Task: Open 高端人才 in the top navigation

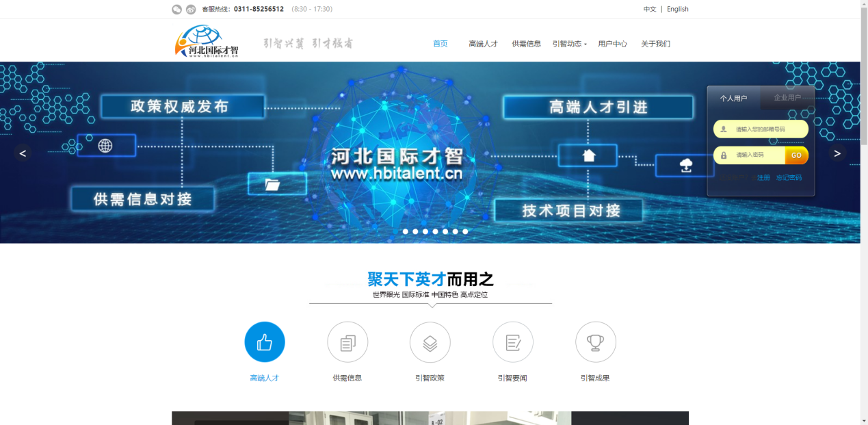Action: pyautogui.click(x=484, y=44)
